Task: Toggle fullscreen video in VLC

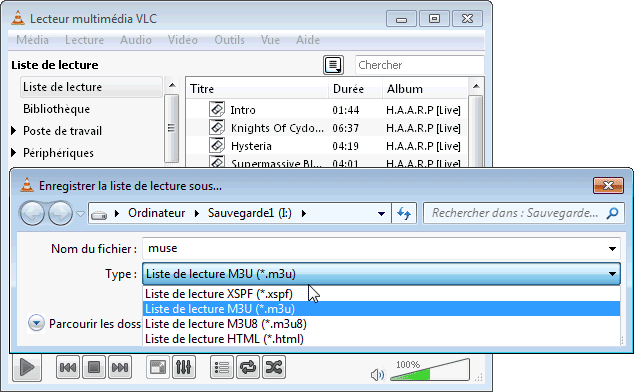Action: [x=158, y=367]
